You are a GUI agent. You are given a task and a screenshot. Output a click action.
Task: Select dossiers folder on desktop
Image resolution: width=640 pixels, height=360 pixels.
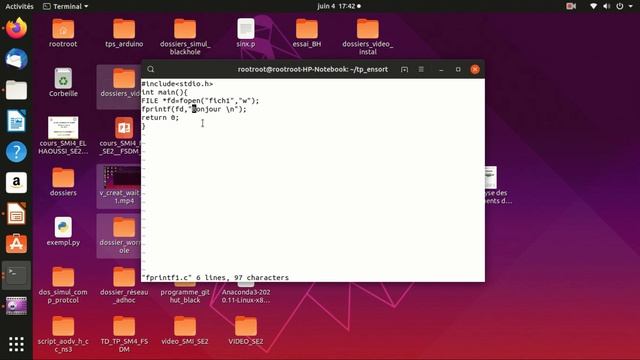point(63,182)
